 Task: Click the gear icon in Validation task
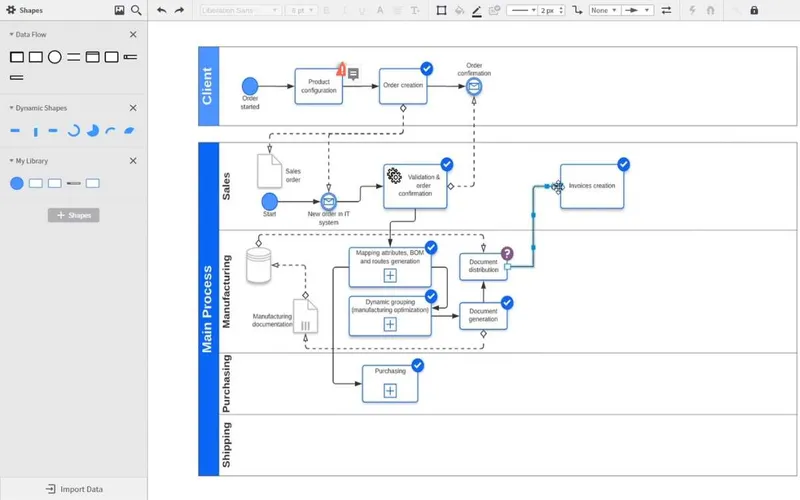point(394,176)
